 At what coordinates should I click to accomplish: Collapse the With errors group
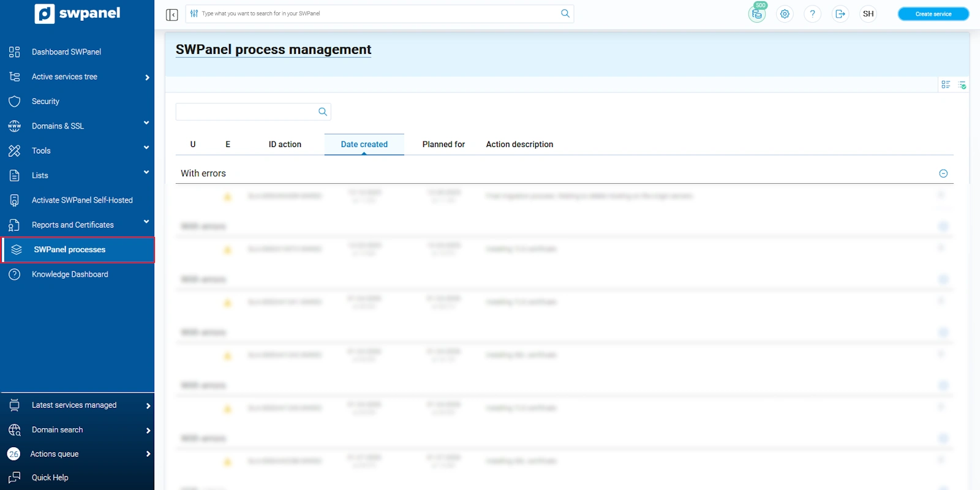pyautogui.click(x=943, y=174)
